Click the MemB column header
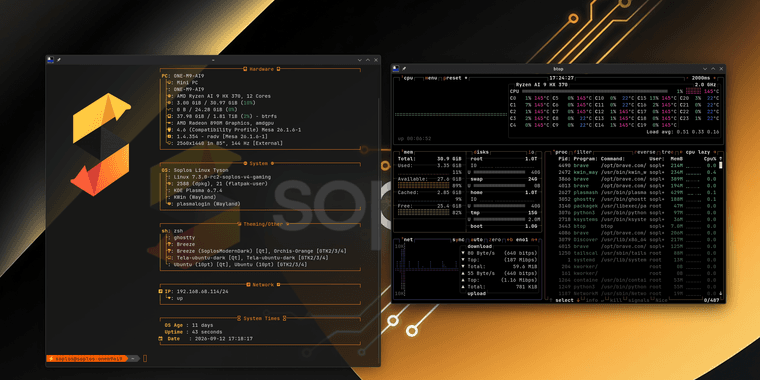 point(677,158)
